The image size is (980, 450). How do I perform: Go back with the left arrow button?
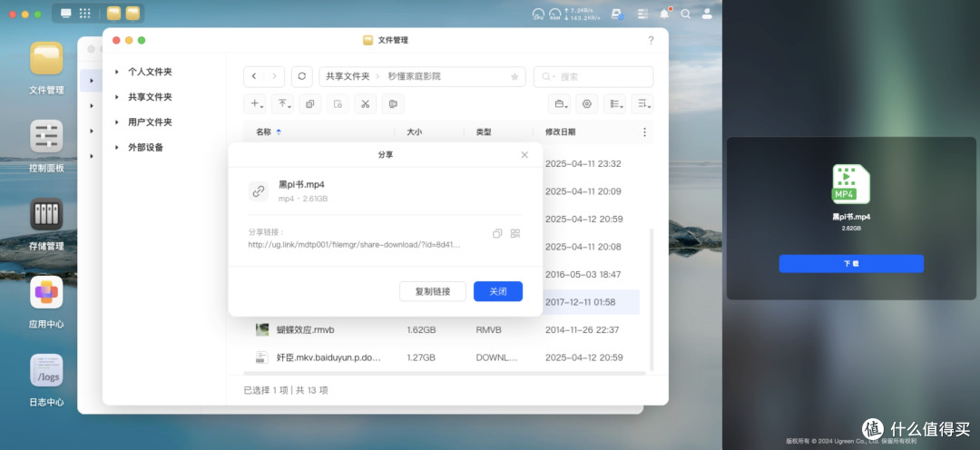(x=254, y=76)
